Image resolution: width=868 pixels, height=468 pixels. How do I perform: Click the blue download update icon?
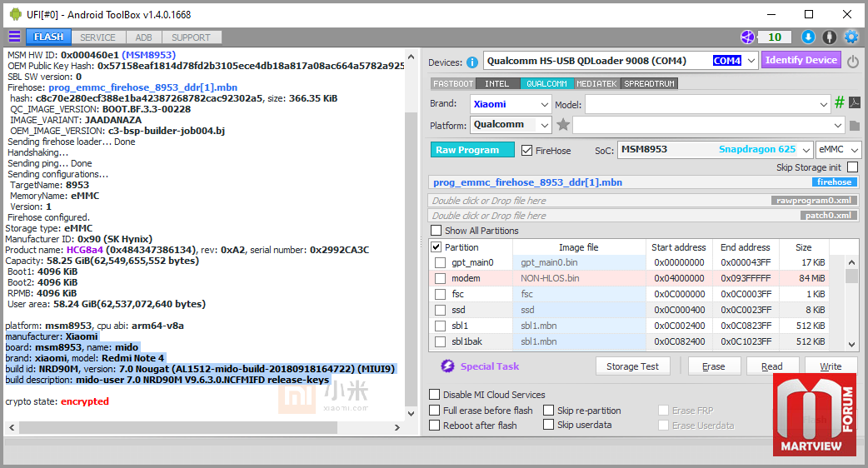[x=808, y=37]
